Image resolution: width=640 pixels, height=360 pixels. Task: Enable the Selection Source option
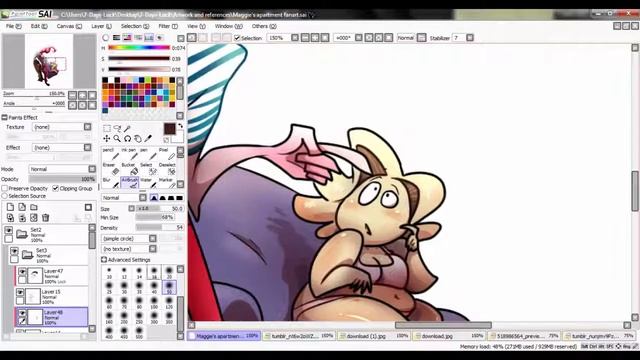pyautogui.click(x=4, y=196)
